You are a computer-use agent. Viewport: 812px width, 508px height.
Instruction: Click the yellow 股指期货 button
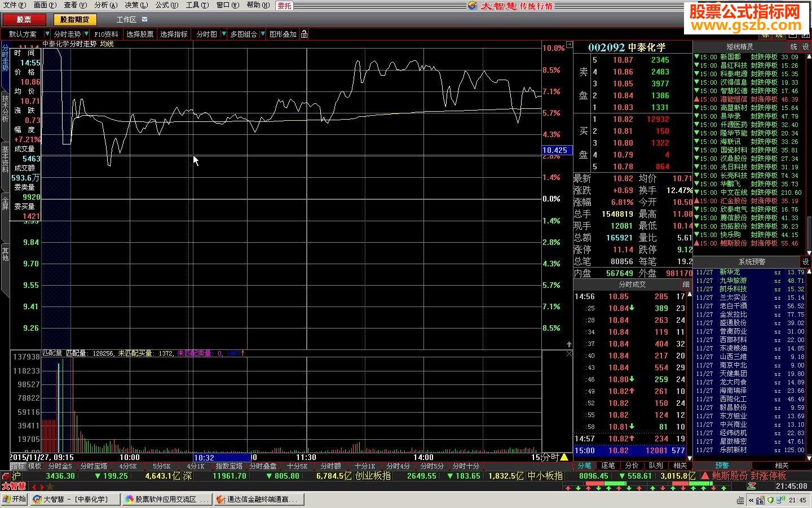click(75, 19)
